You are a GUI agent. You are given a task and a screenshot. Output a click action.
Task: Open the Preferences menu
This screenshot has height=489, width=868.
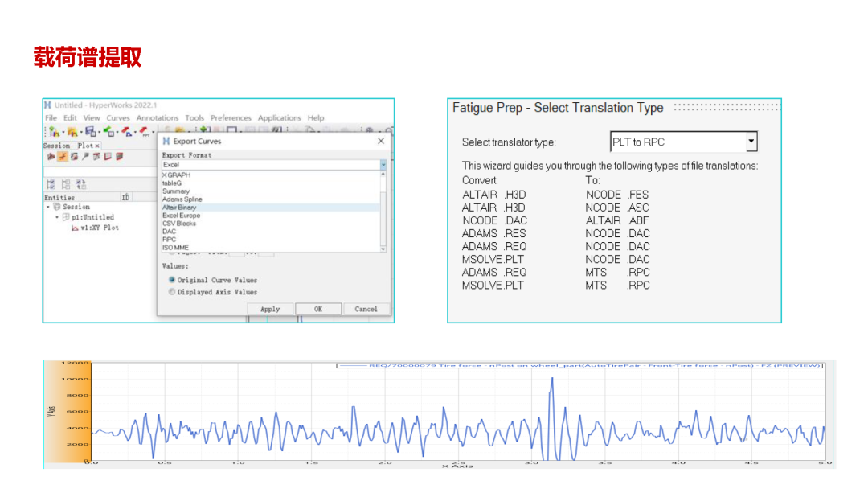pos(231,118)
